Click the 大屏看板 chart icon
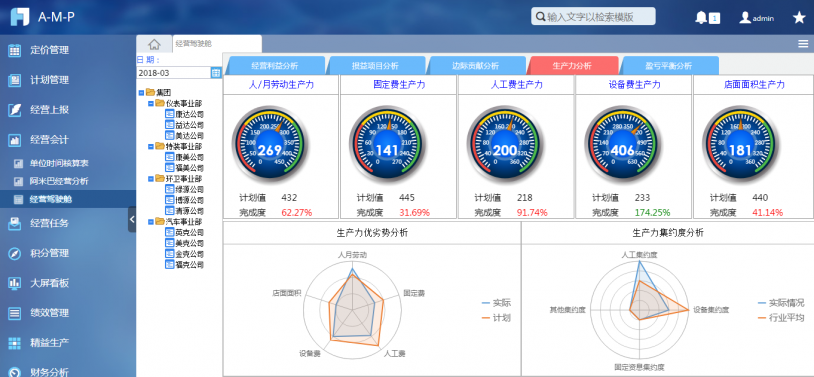The width and height of the screenshot is (814, 377). click(15, 283)
